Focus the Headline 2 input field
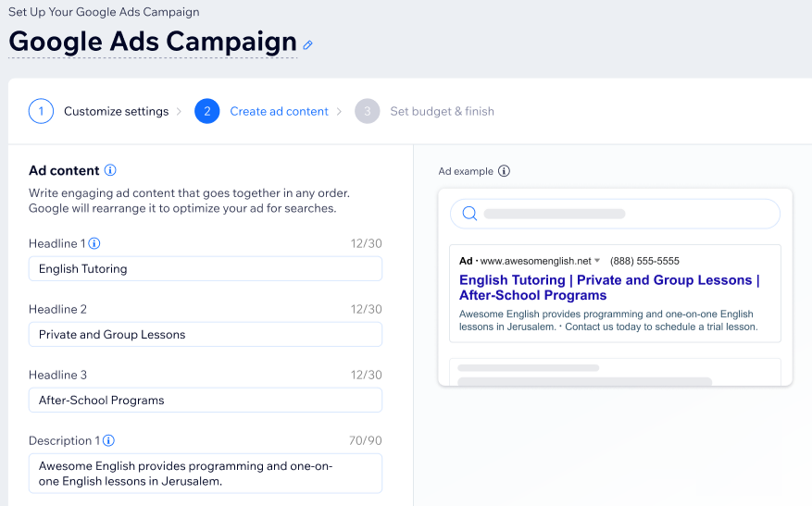 tap(205, 335)
